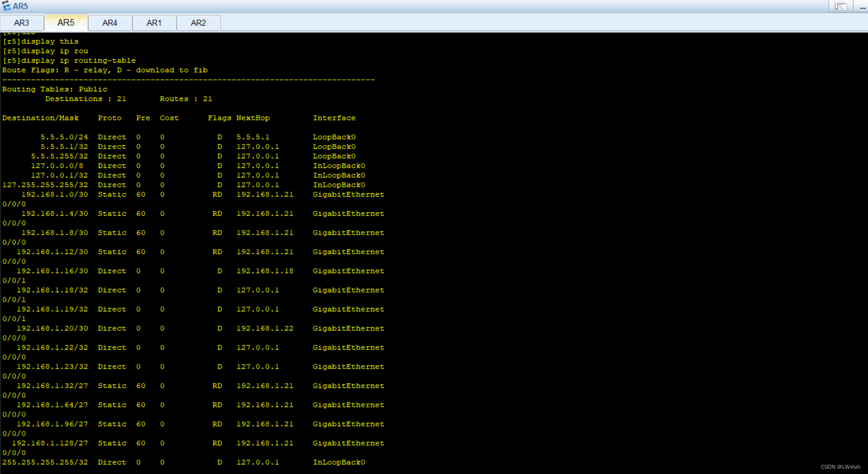
Task: Click destination 192.168.1.16/30
Action: (53, 271)
